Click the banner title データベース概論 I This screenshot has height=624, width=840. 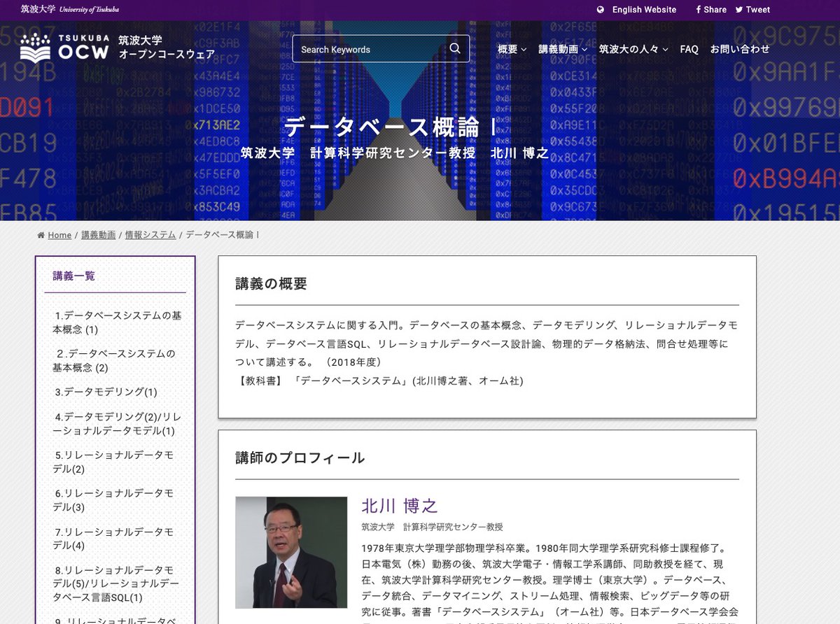tap(391, 127)
